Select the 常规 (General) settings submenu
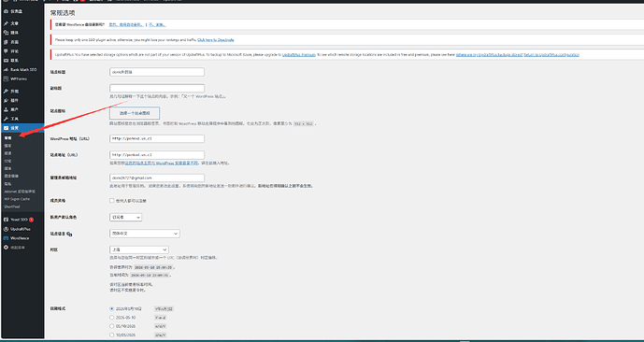This screenshot has height=342, width=644. click(x=7, y=138)
